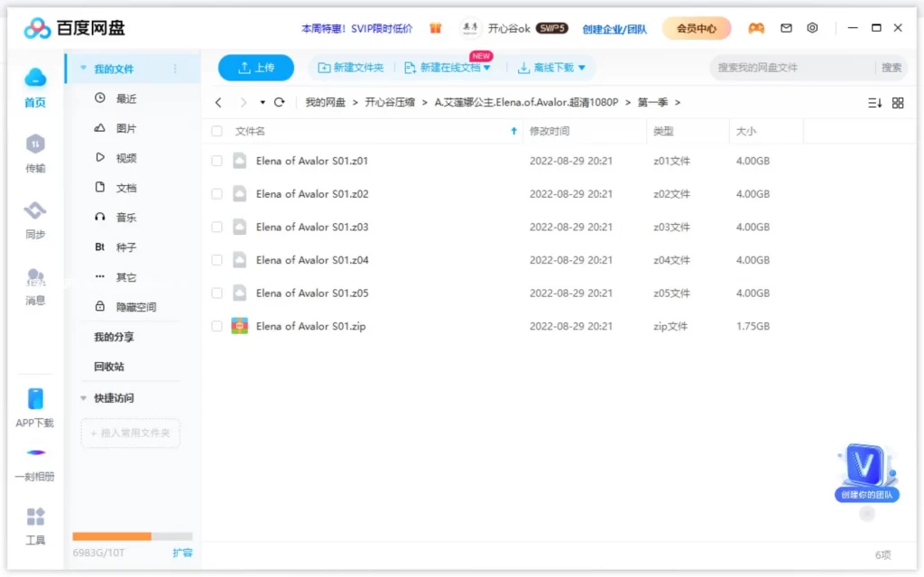Click 扩容 to expand storage
Screen dimensions: 924x577
click(x=182, y=553)
